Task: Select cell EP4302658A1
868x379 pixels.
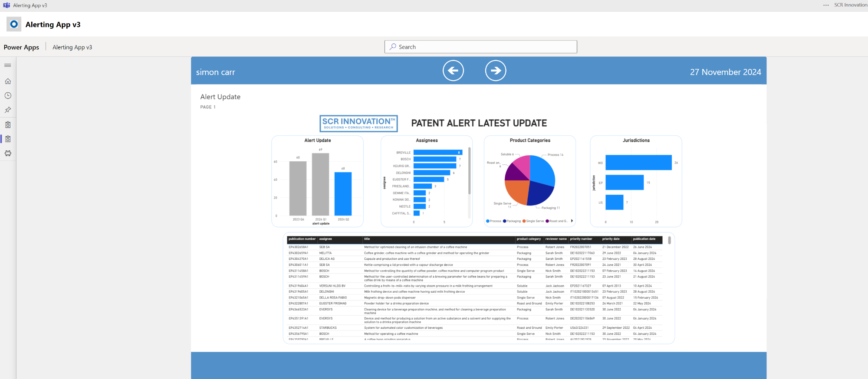Action: click(299, 247)
